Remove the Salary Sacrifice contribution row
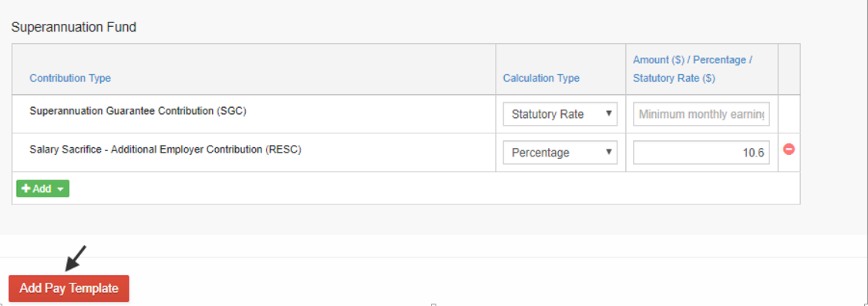 789,150
